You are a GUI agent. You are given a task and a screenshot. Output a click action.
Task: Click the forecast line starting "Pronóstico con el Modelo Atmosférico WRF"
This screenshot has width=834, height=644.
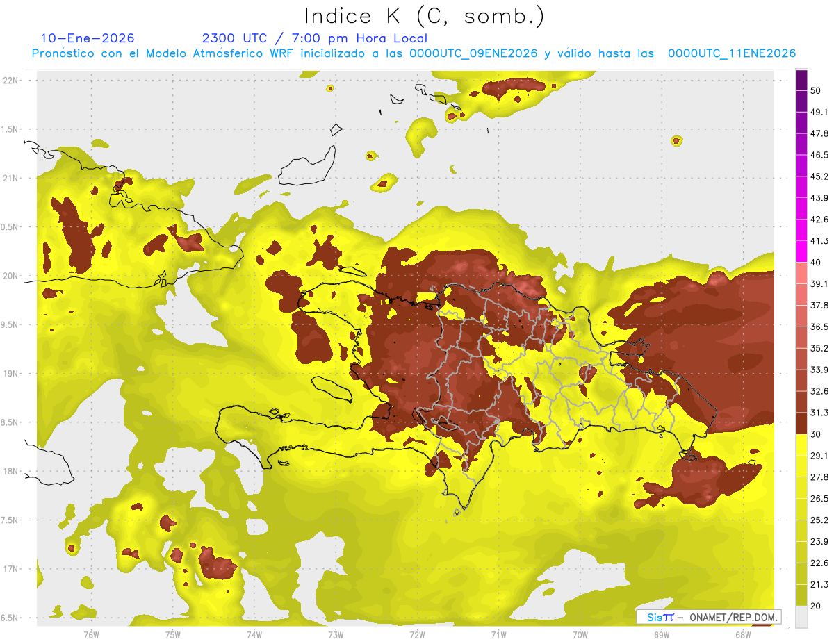coord(414,53)
